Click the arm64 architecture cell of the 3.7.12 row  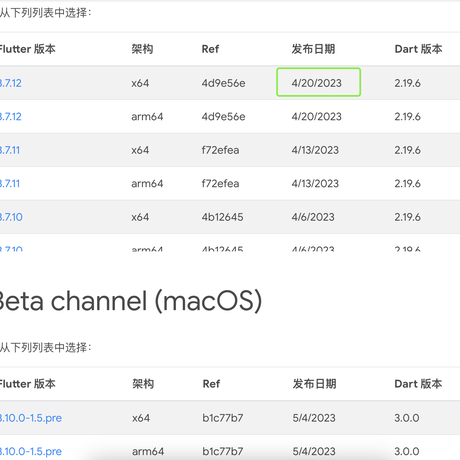[147, 117]
